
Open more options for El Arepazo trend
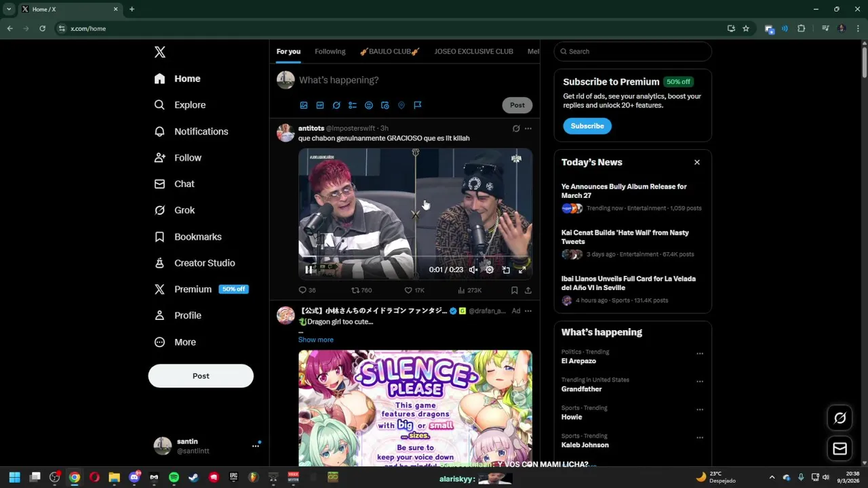click(700, 354)
